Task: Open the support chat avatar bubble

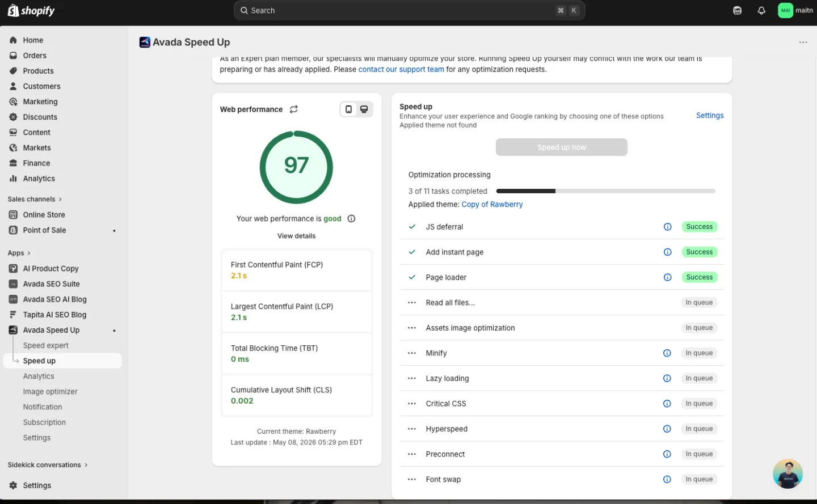Action: (787, 473)
